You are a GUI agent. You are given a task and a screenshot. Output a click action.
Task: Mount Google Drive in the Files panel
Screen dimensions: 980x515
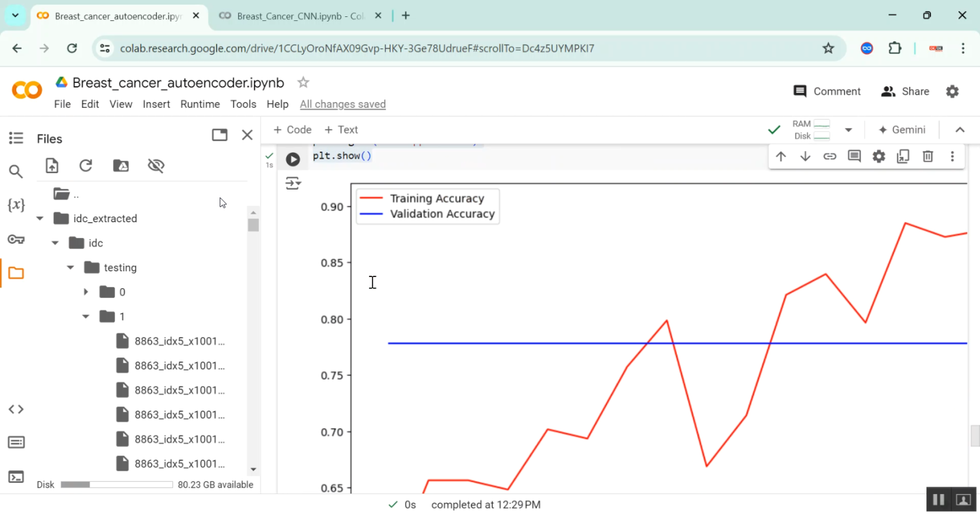tap(121, 165)
